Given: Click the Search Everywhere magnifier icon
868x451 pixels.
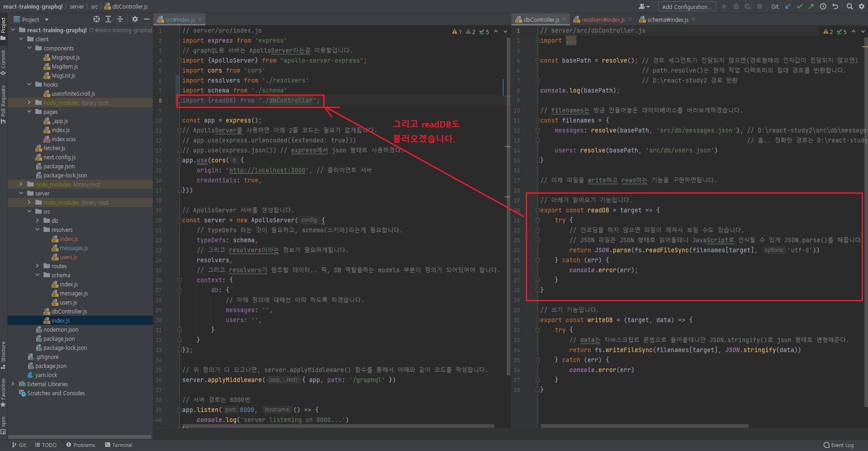Looking at the screenshot, I should coord(849,6).
